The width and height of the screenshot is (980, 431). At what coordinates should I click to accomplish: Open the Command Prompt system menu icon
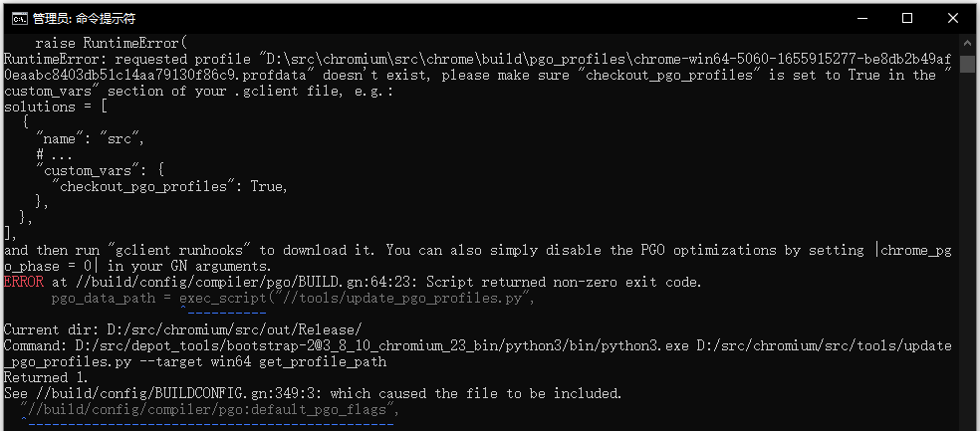[19, 19]
